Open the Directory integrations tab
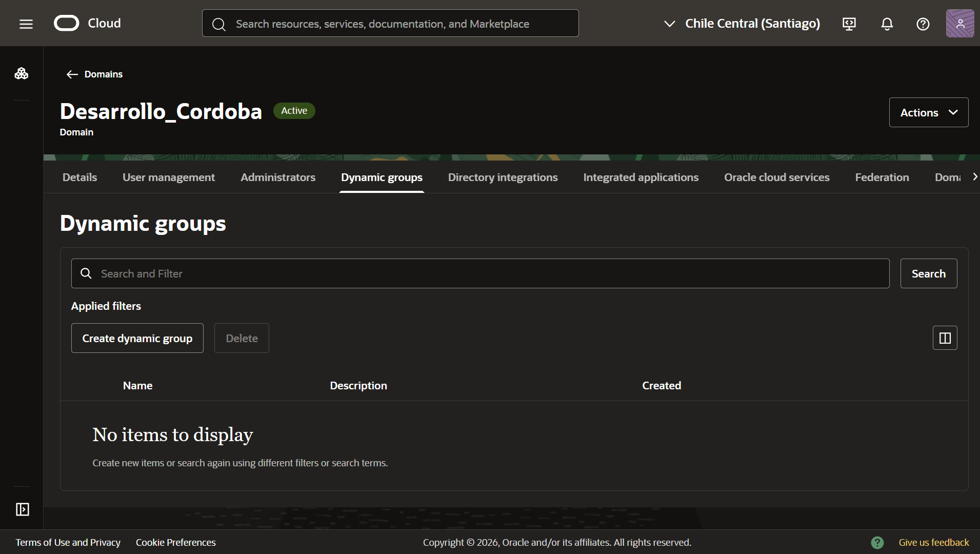The height and width of the screenshot is (554, 980). [x=503, y=177]
